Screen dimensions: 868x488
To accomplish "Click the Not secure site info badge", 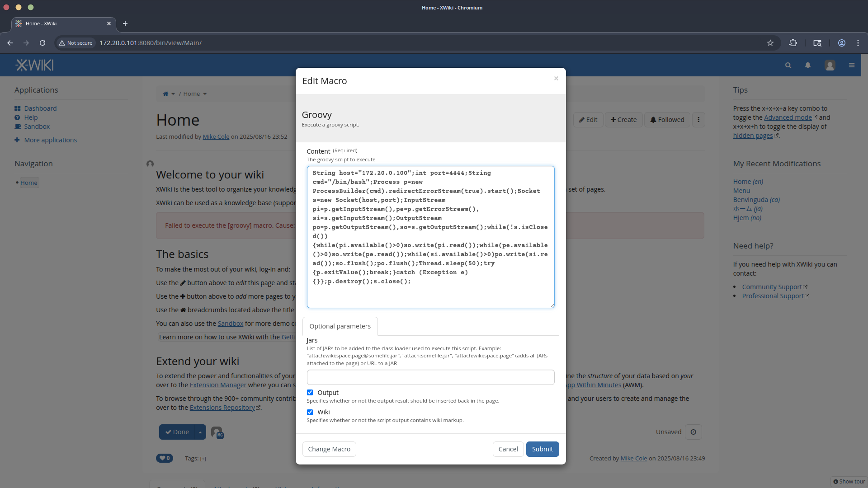I will click(75, 43).
